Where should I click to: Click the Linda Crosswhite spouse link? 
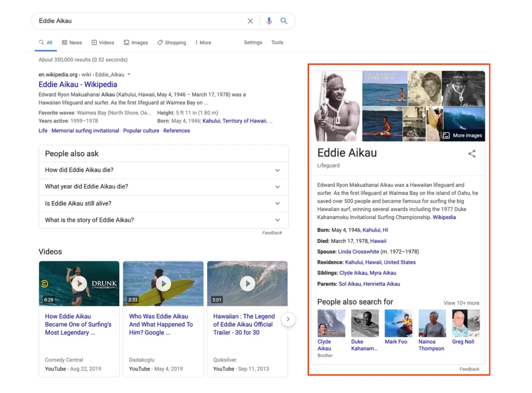click(358, 251)
